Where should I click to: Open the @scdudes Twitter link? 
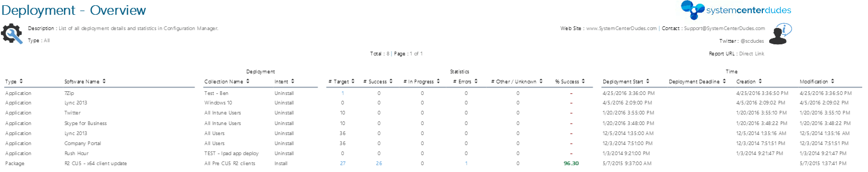coord(752,41)
